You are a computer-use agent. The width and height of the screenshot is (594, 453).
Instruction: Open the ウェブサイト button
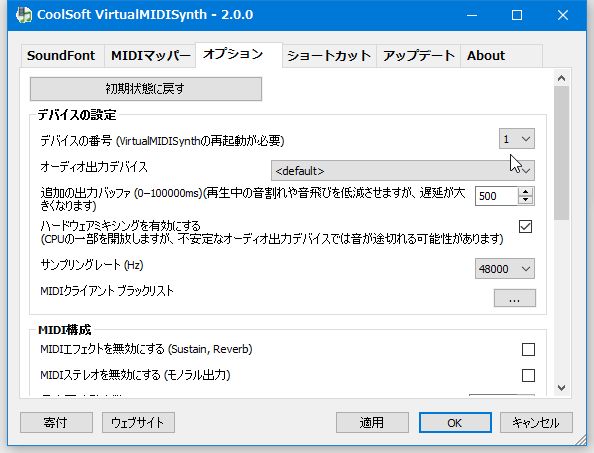click(x=138, y=422)
